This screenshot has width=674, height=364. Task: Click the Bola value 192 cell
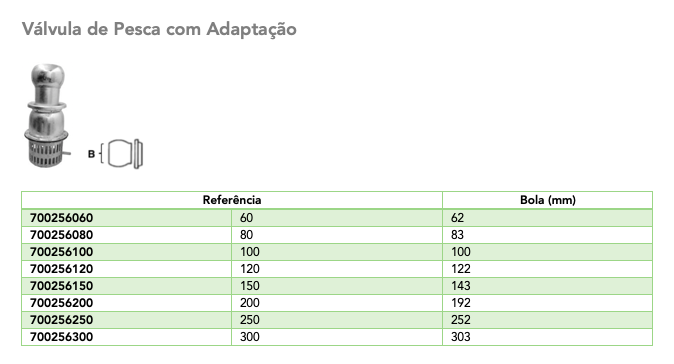547,303
